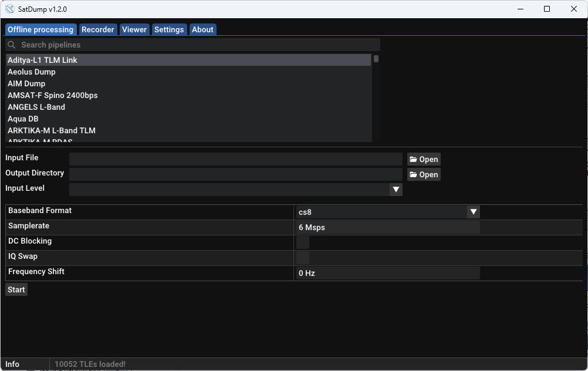Click the folder icon beside Output Directory
This screenshot has width=588, height=371.
click(414, 174)
